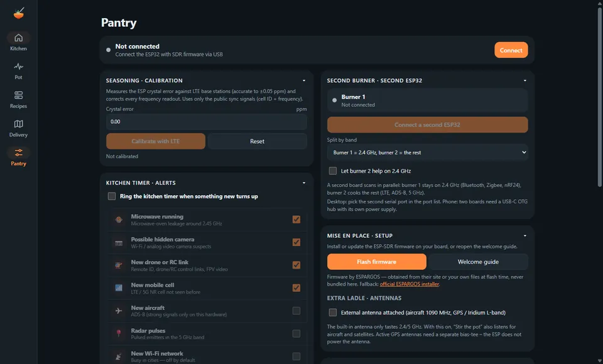Uncheck the New mobile cell alert
Image resolution: width=603 pixels, height=364 pixels.
coord(296,288)
